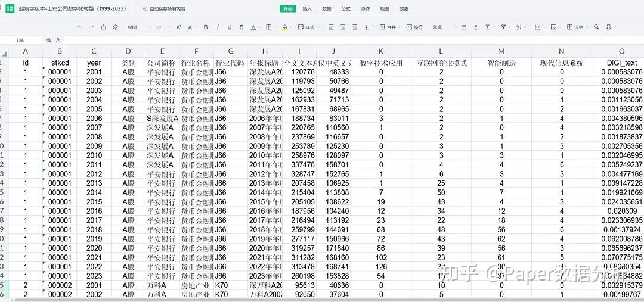Image resolution: width=644 pixels, height=302 pixels.
Task: Click the 合并 merge cells button
Action: [390, 27]
